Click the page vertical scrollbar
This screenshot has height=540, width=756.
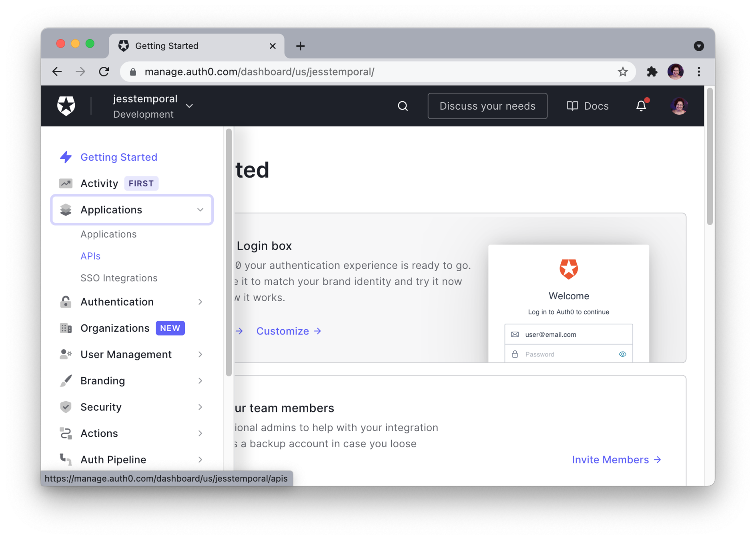click(710, 156)
